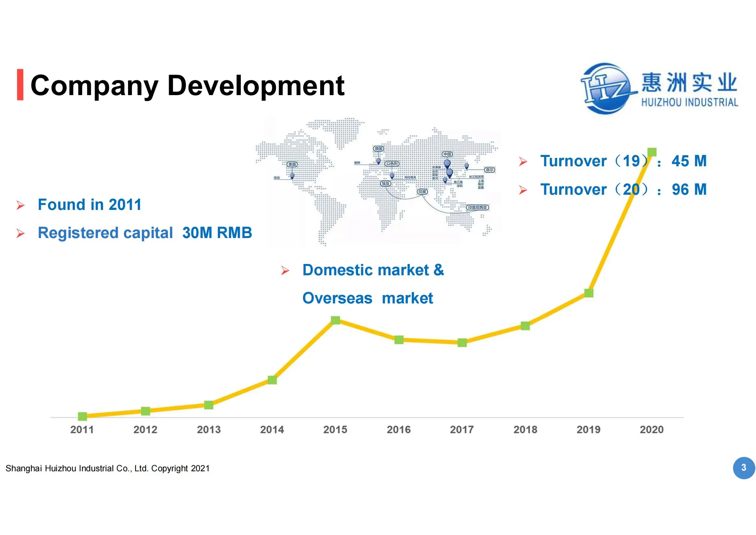The height and width of the screenshot is (535, 756).
Task: Click the Huizhou Industrial HZ logo
Action: (608, 88)
